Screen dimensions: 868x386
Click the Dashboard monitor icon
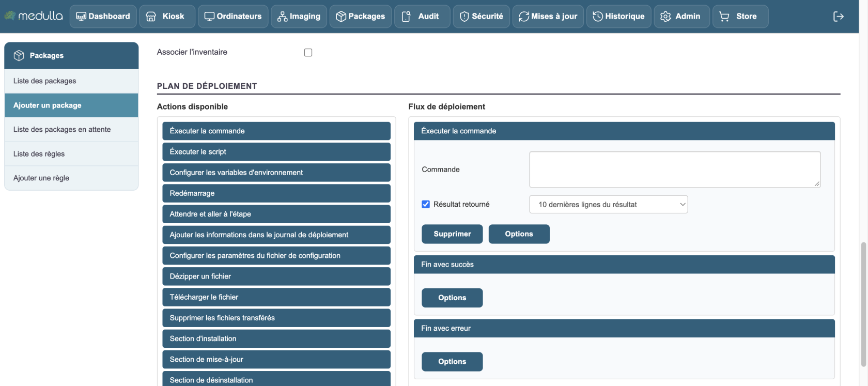[x=81, y=17]
